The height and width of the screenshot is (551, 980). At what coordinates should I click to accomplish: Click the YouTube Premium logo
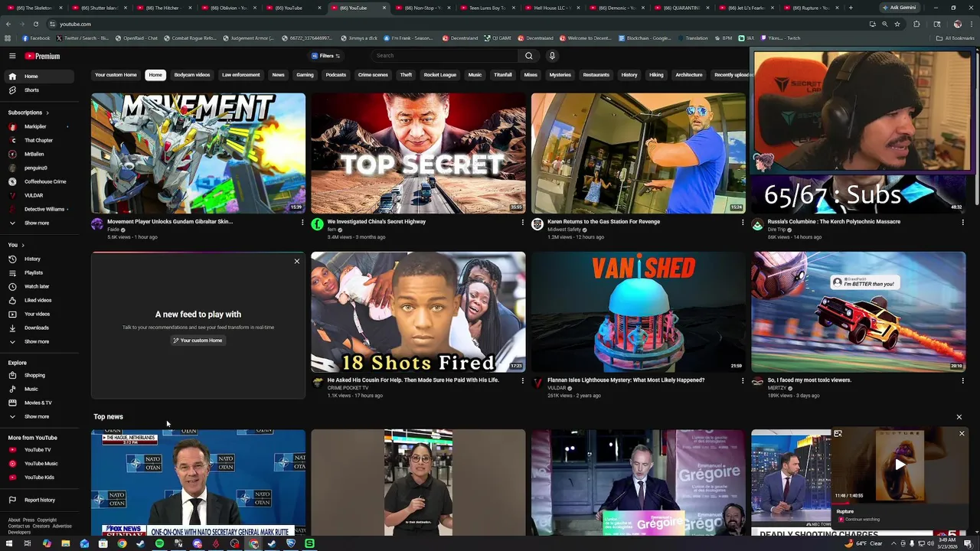(42, 56)
